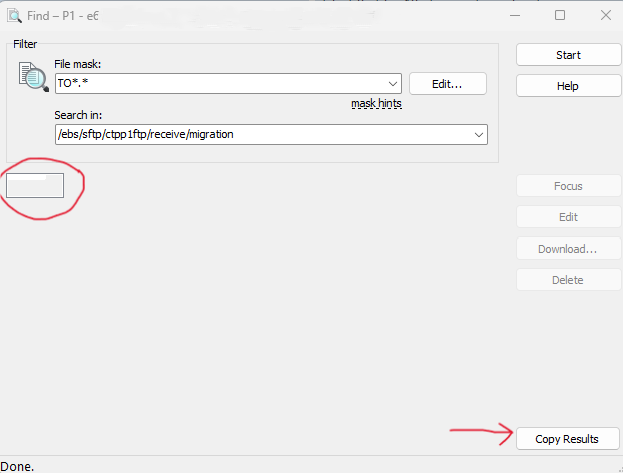Minimize the Find window
Screen dimensions: 624x474
coord(514,15)
